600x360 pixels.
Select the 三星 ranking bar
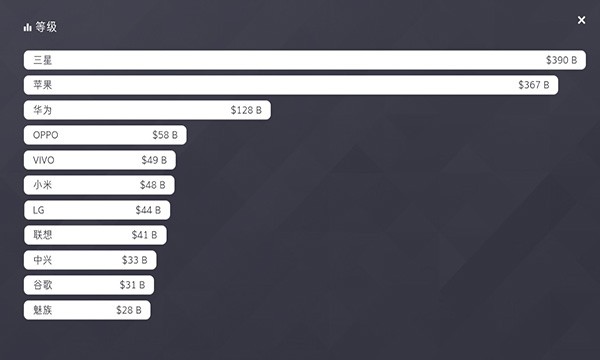tap(305, 60)
